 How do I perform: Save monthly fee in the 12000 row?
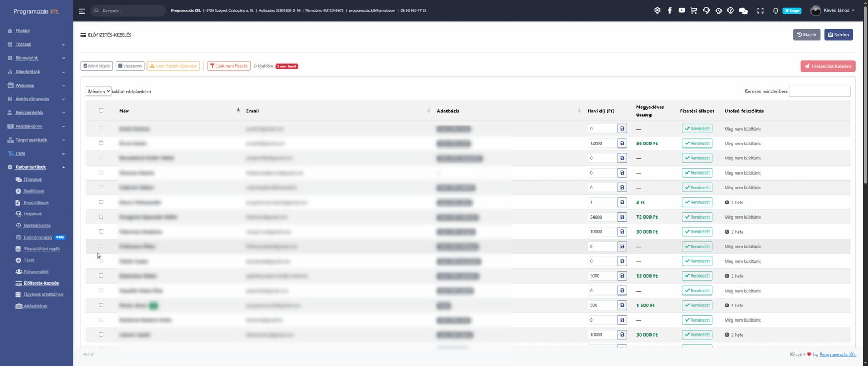tap(622, 143)
